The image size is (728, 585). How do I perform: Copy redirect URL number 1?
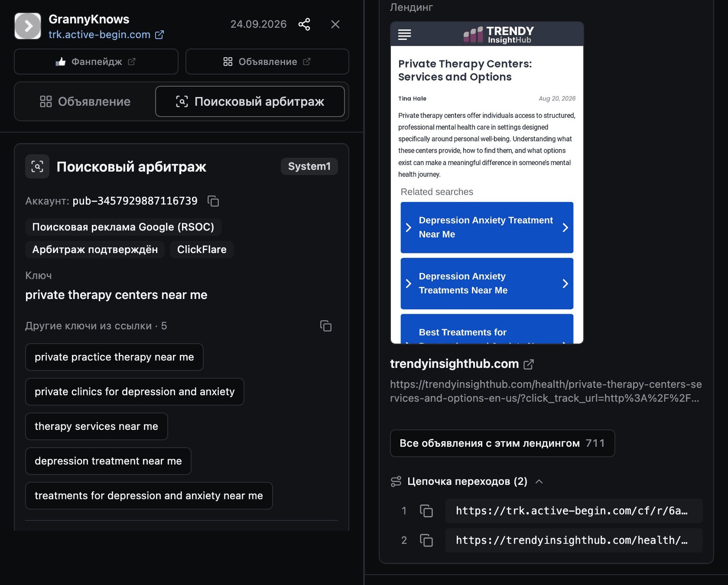[x=426, y=511]
